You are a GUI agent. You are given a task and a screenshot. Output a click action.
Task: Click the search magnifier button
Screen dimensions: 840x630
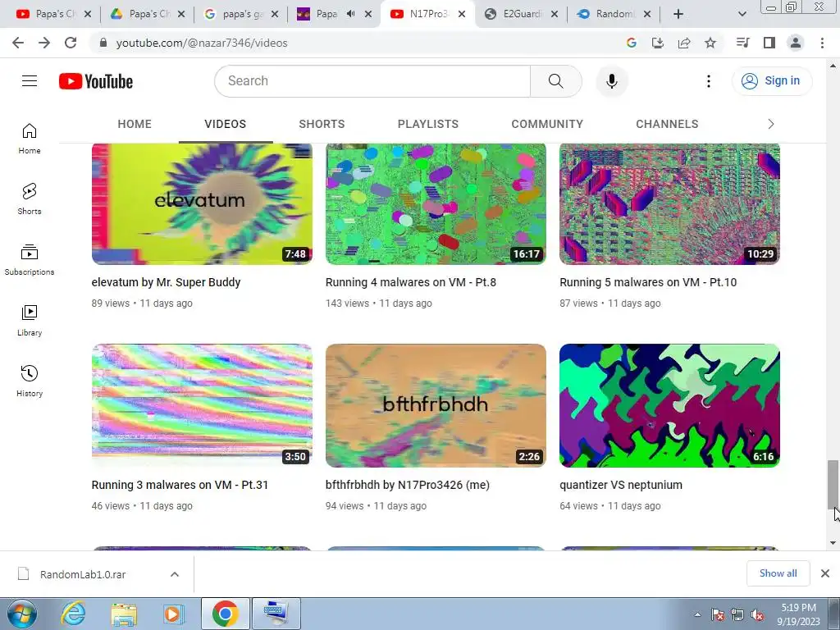[x=555, y=81]
